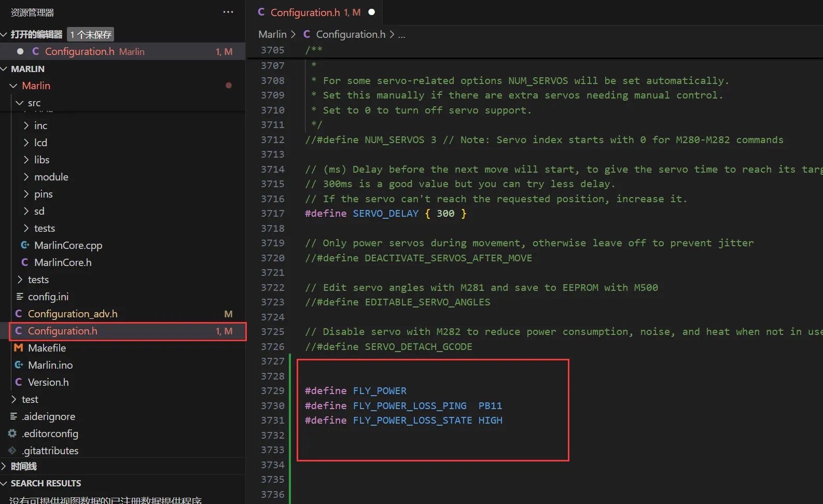Click the C file icon of MarlinCore.h
The image size is (823, 504).
(25, 263)
